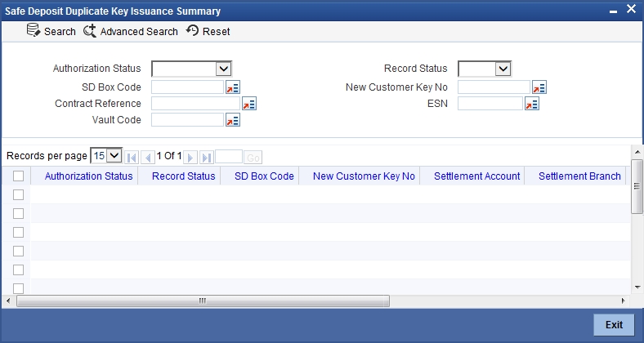
Task: Click the scroll right arrow
Action: point(624,301)
